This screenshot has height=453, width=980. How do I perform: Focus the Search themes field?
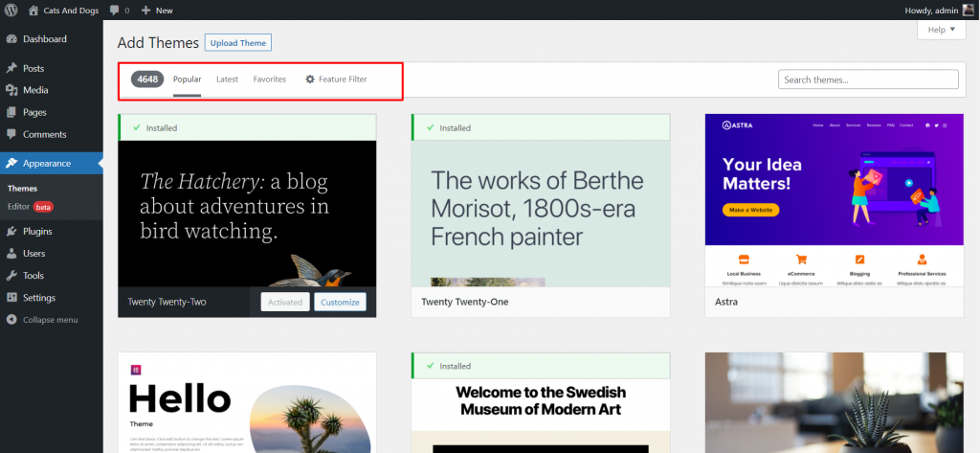[868, 79]
